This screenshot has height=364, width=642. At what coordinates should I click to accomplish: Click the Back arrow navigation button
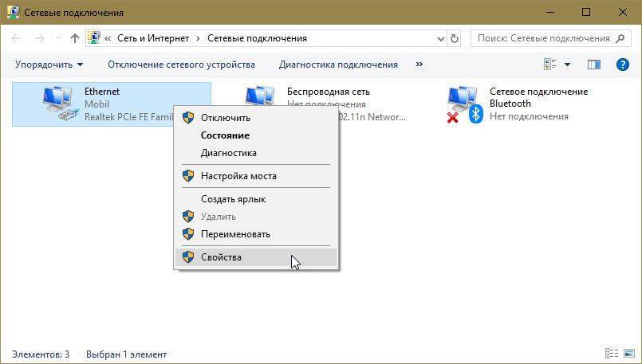click(18, 38)
